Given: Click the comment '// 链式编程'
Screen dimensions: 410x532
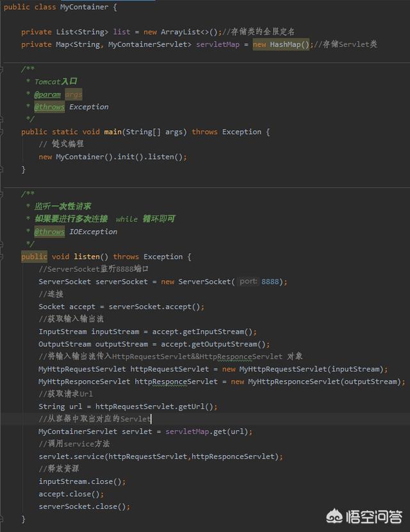Looking at the screenshot, I should click(x=61, y=144).
